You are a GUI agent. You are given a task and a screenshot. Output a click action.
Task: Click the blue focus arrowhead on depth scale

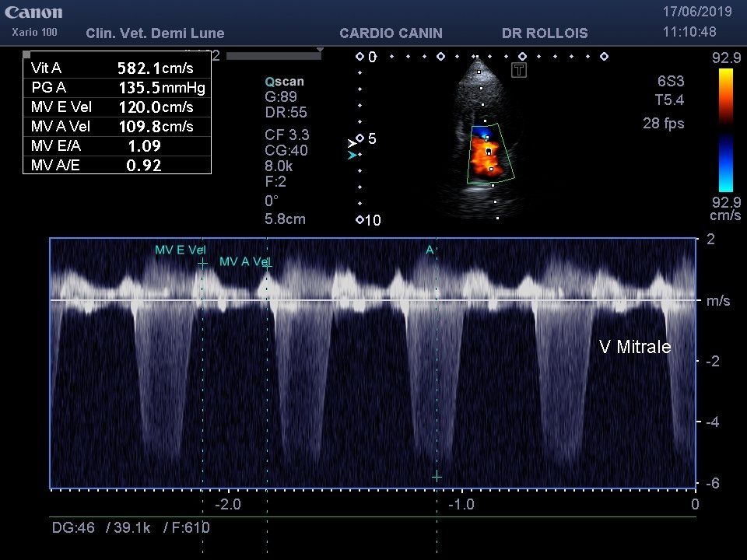click(x=352, y=156)
